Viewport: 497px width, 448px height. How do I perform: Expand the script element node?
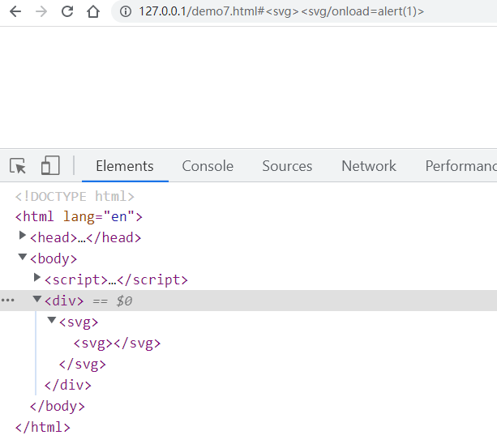37,279
